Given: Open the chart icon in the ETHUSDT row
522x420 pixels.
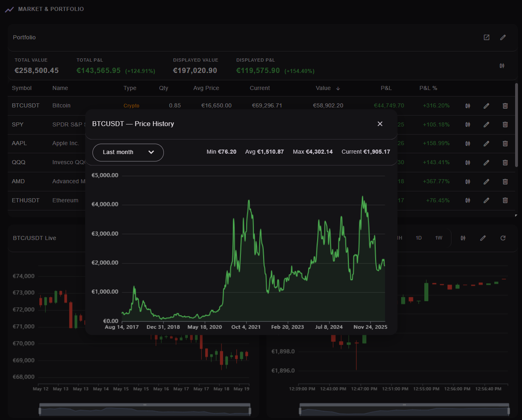Looking at the screenshot, I should pyautogui.click(x=468, y=200).
